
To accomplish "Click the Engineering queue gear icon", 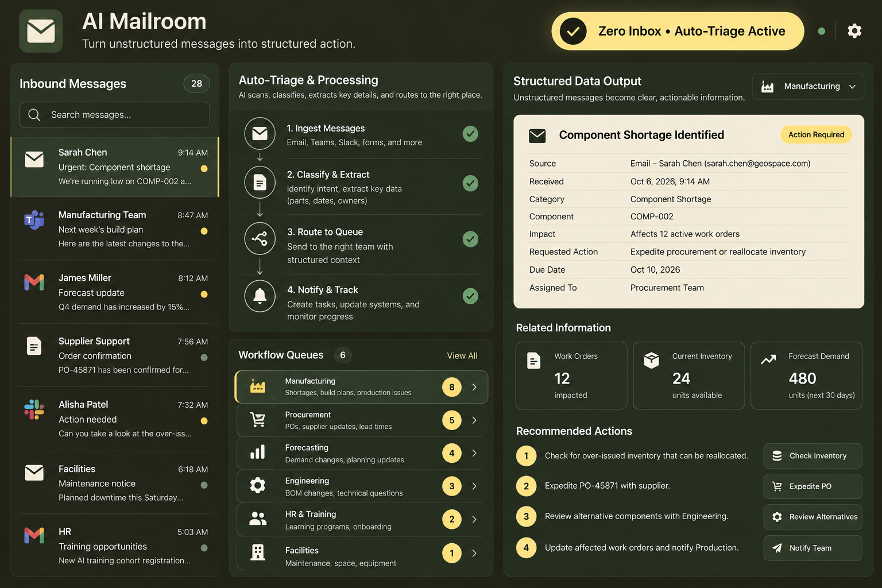I will tap(258, 486).
